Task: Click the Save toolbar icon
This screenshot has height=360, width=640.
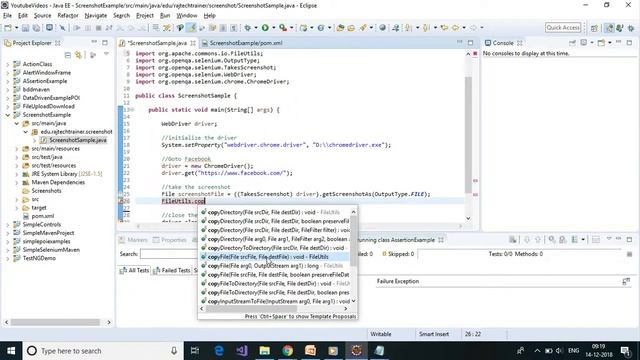Action: point(25,28)
